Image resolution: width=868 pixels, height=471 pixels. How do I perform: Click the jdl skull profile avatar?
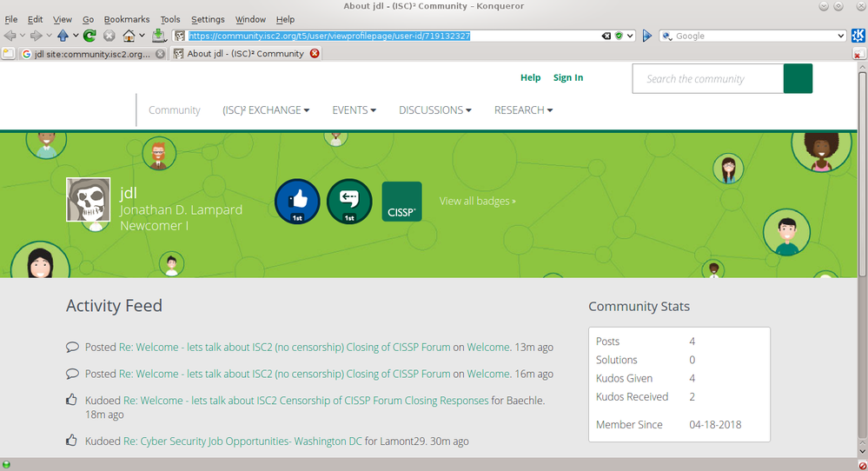[88, 199]
